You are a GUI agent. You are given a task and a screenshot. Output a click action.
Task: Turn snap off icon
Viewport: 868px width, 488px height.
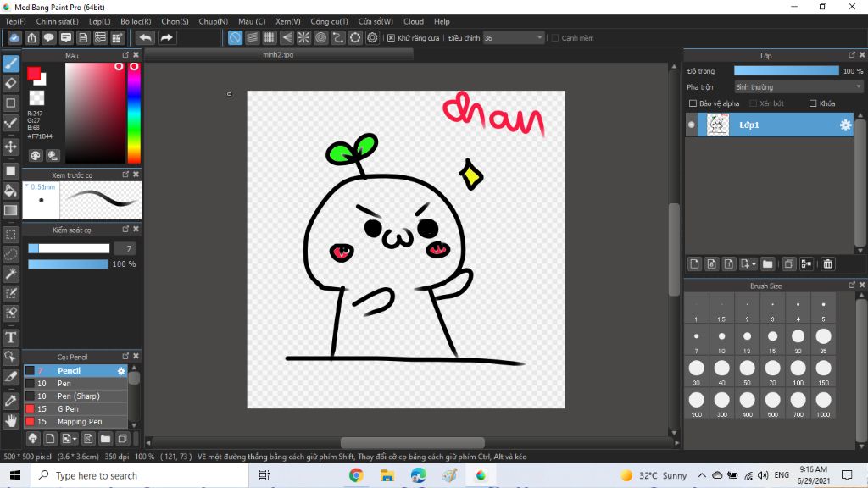(x=235, y=37)
